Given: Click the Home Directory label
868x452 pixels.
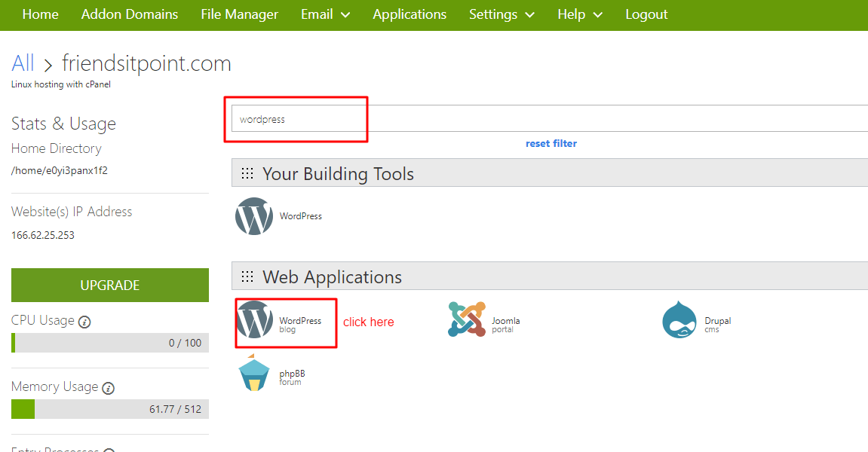Looking at the screenshot, I should pos(57,148).
